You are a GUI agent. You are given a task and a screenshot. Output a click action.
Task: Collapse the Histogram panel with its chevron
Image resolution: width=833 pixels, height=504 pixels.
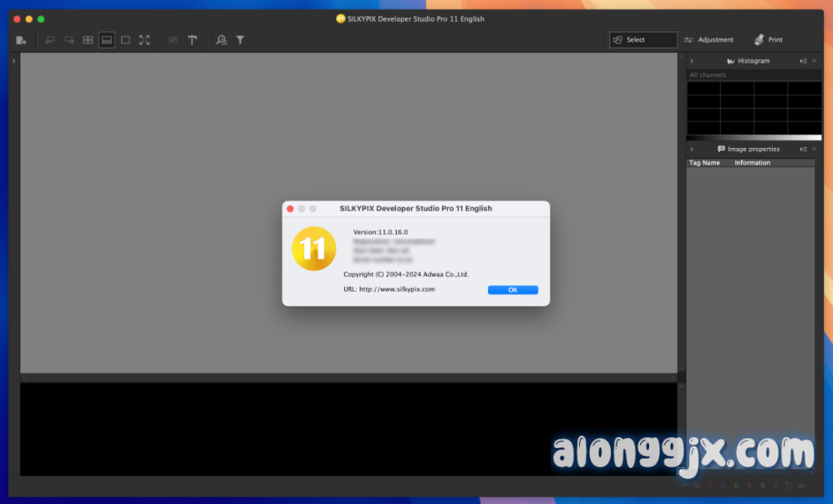(691, 61)
